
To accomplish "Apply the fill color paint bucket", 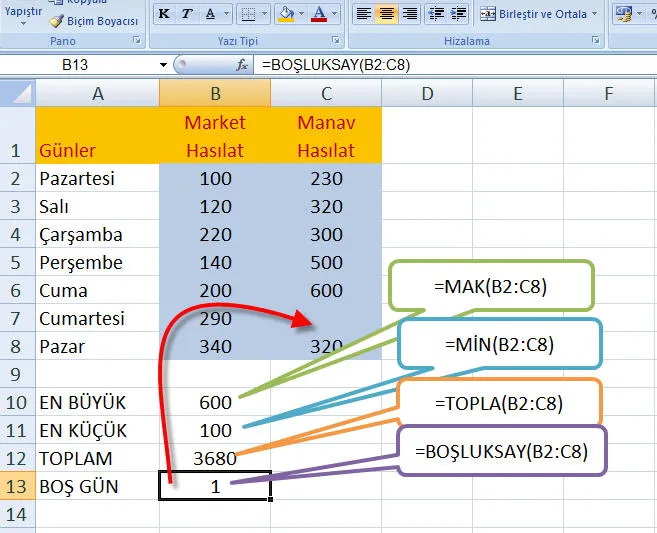I will click(x=284, y=14).
